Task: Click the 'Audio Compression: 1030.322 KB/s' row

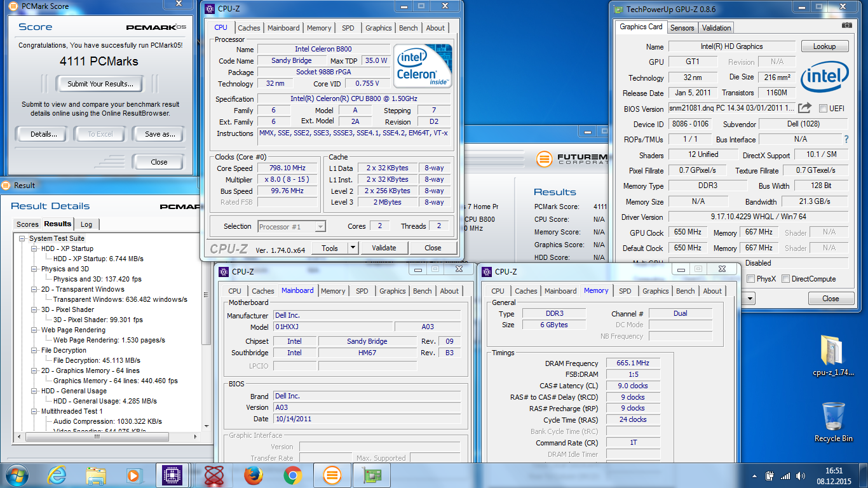Action: [107, 421]
